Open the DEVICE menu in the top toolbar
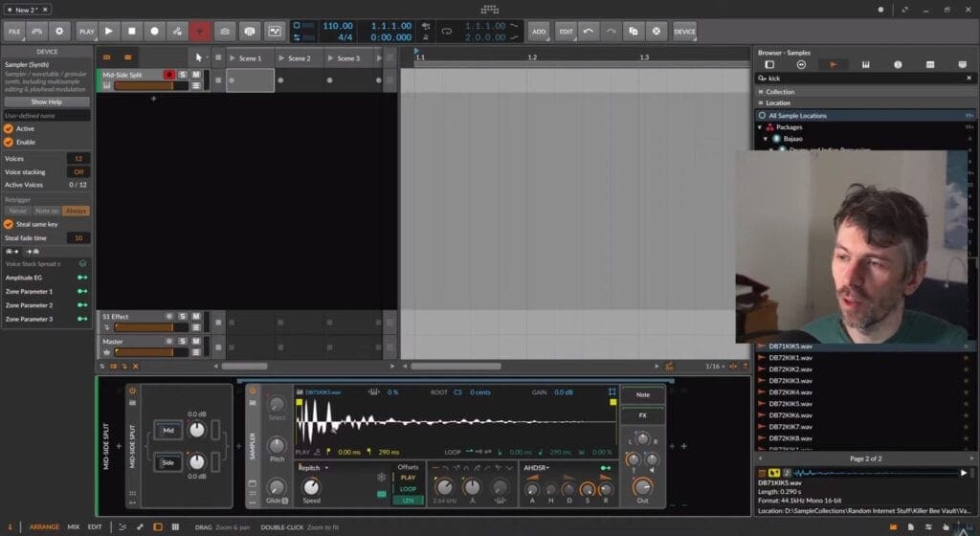 click(x=684, y=32)
